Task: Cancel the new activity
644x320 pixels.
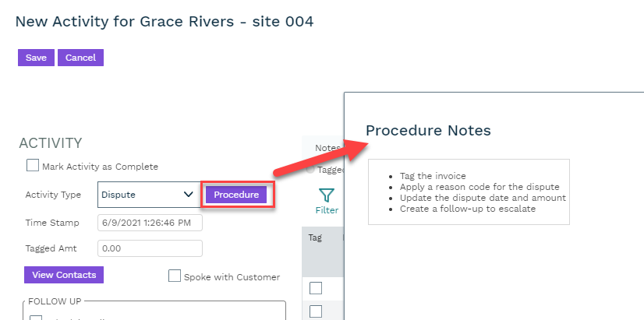Action: [x=80, y=58]
